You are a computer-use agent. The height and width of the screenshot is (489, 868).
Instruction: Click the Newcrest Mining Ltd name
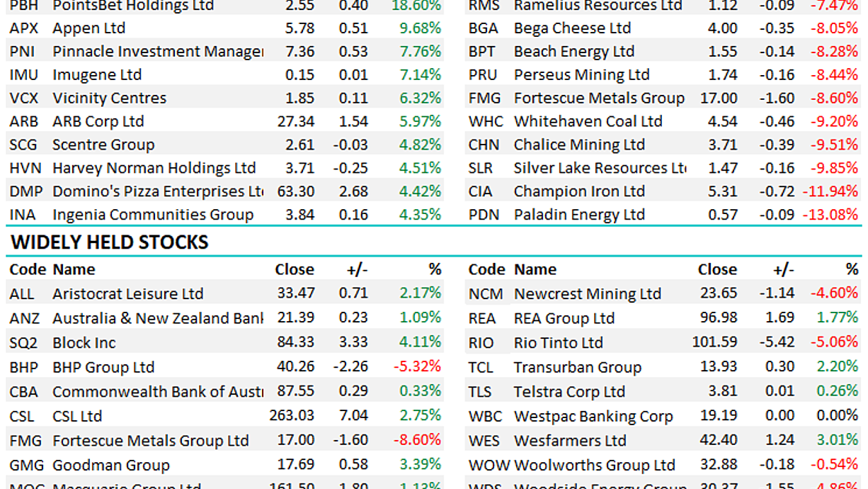pyautogui.click(x=588, y=294)
